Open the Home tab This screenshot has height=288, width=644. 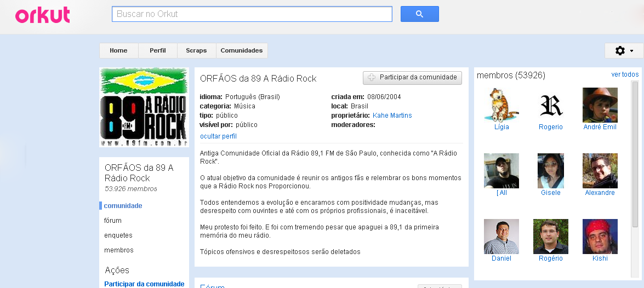pos(118,50)
